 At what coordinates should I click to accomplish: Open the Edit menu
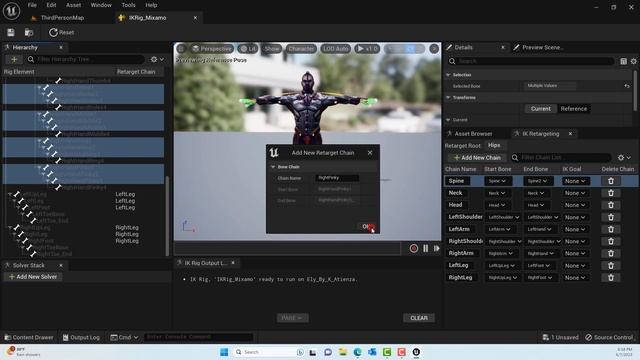point(51,5)
